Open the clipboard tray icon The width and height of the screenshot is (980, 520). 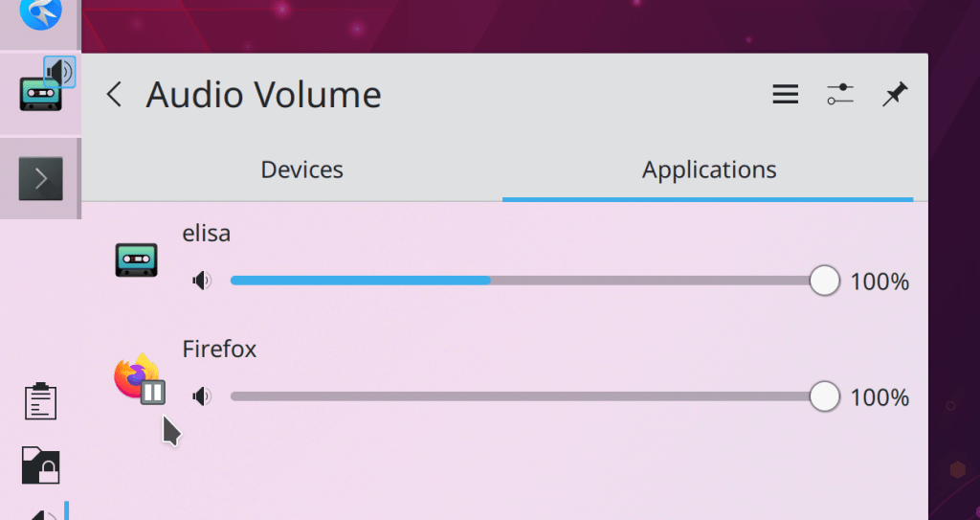40,401
